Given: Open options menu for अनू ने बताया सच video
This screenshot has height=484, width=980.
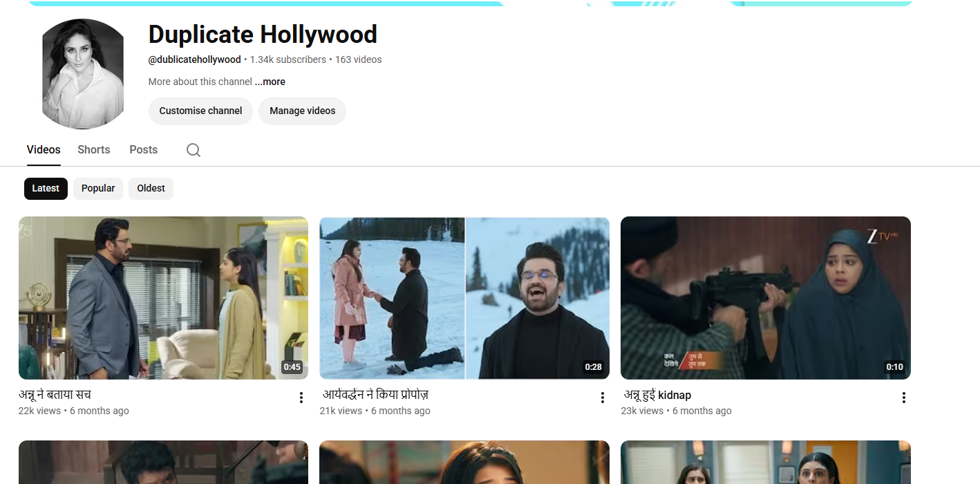Looking at the screenshot, I should point(301,398).
